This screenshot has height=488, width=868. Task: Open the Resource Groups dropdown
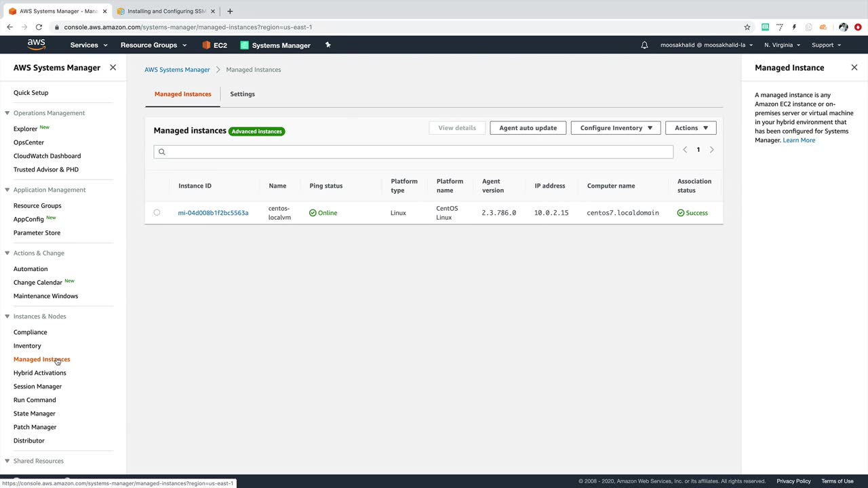[x=153, y=45]
